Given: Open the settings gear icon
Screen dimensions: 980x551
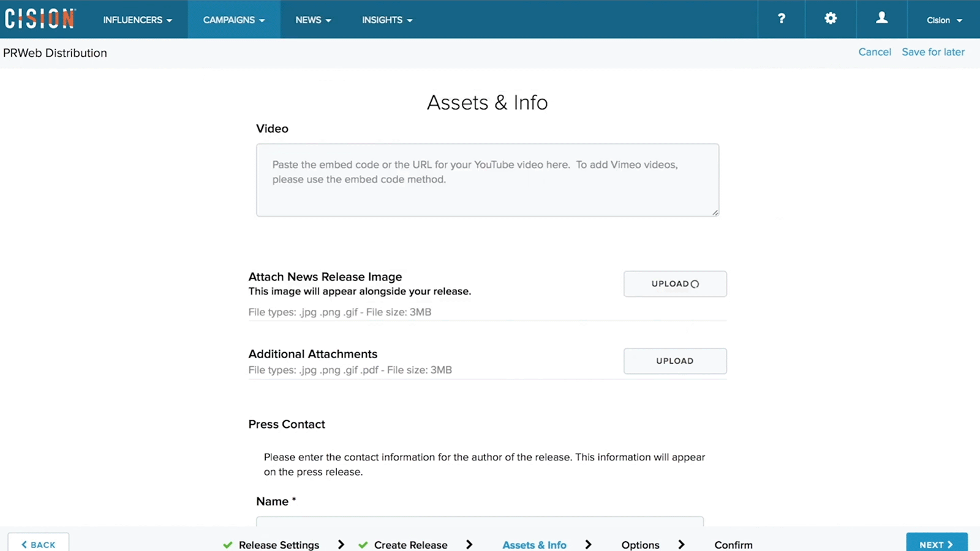Looking at the screenshot, I should pos(830,19).
